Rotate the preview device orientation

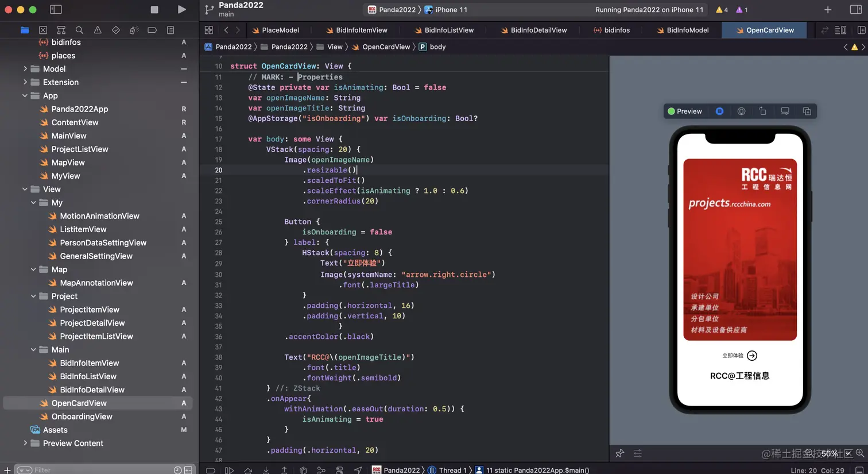point(763,111)
